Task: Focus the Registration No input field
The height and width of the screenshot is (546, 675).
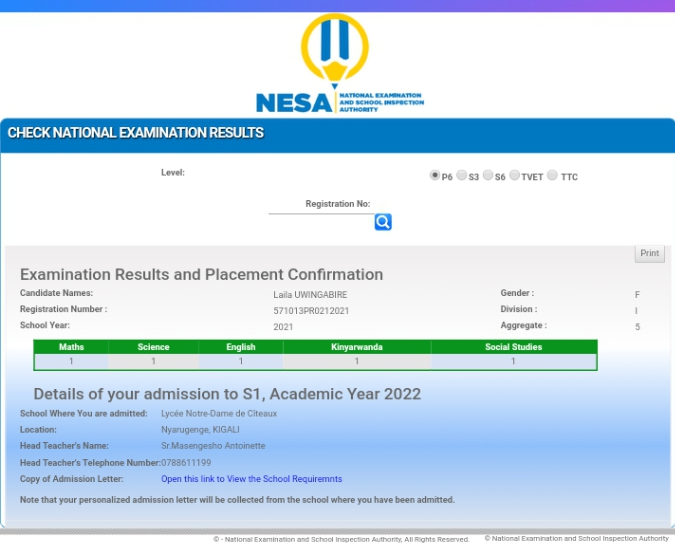Action: (x=321, y=209)
